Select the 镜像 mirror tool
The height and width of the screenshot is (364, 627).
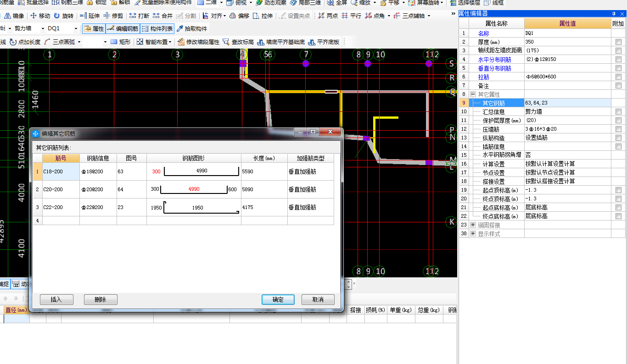(15, 16)
